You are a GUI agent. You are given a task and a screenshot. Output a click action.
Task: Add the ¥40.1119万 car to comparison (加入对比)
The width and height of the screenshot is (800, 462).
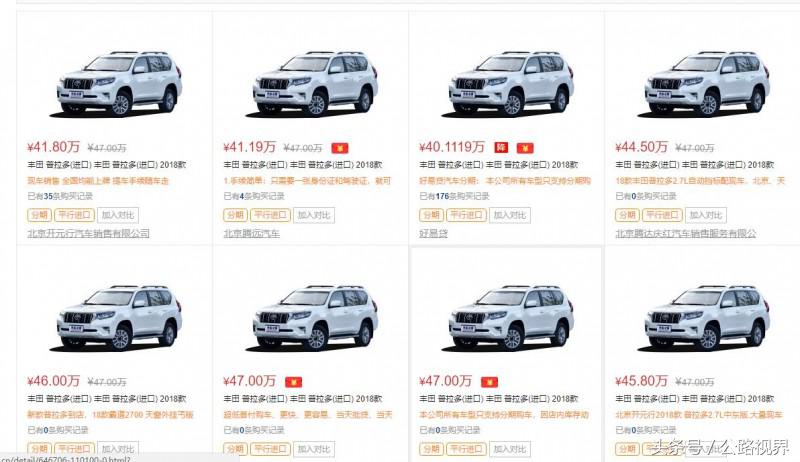click(x=510, y=215)
